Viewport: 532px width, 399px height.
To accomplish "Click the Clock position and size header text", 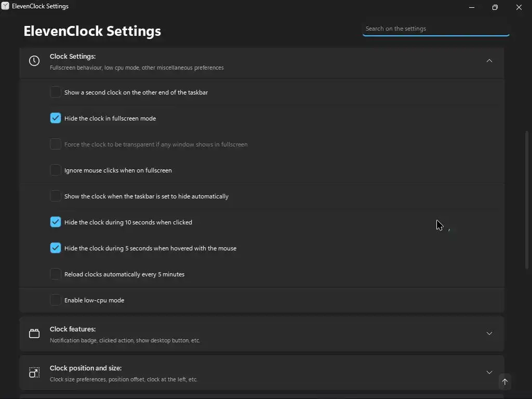I will (86, 368).
